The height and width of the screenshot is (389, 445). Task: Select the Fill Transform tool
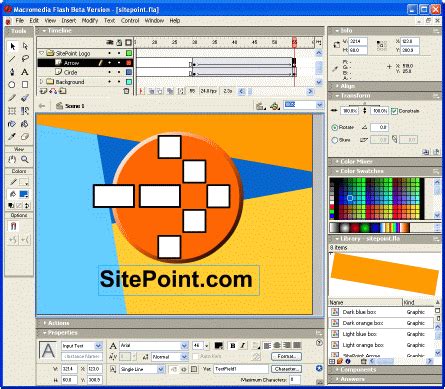click(x=25, y=111)
